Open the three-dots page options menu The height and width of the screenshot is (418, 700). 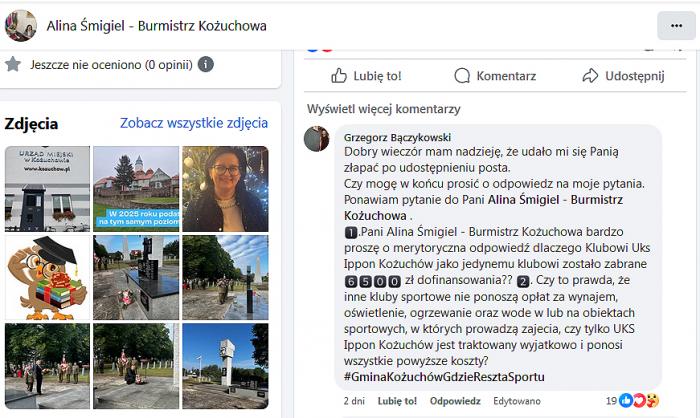676,26
